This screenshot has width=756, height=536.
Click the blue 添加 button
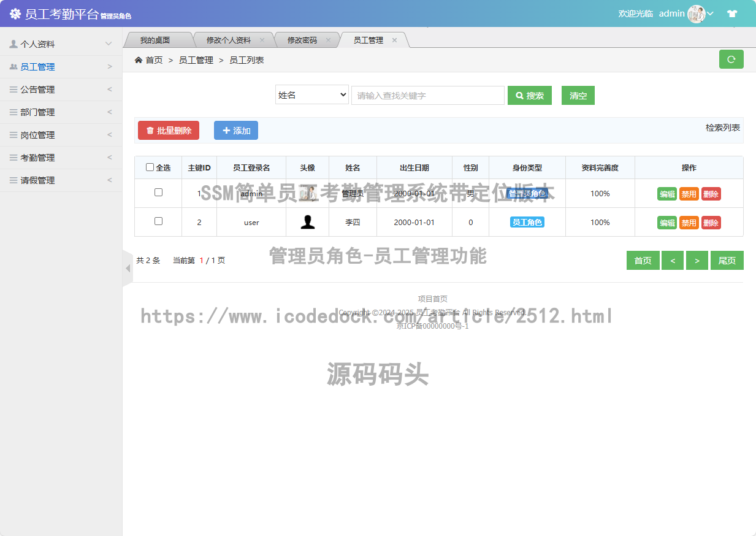coord(236,130)
